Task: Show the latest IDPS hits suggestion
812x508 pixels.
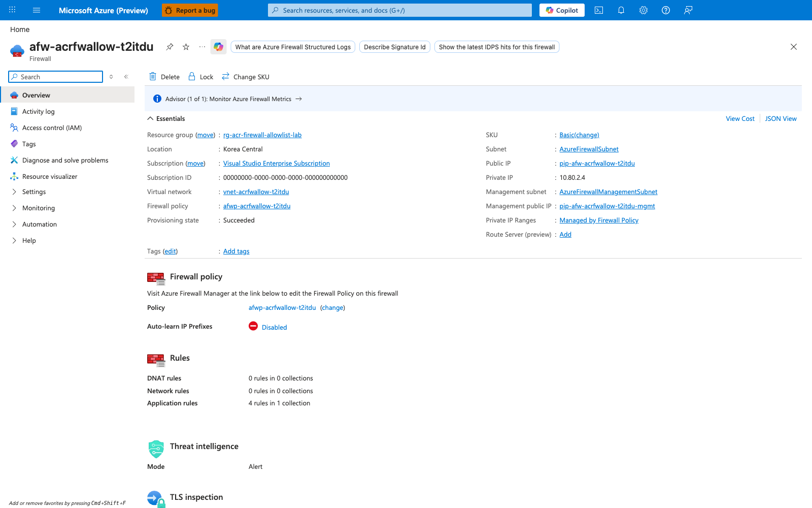Action: click(x=497, y=47)
